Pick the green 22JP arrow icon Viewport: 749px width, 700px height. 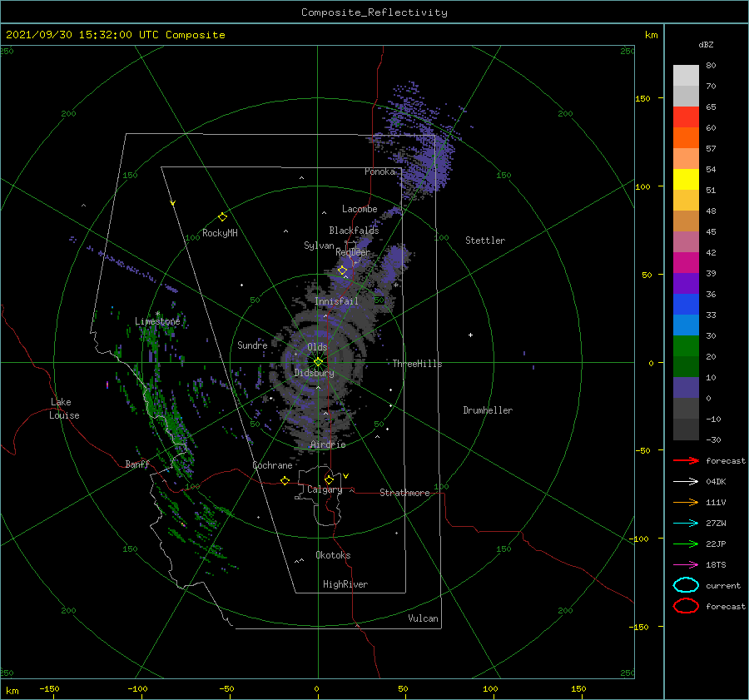tap(686, 544)
